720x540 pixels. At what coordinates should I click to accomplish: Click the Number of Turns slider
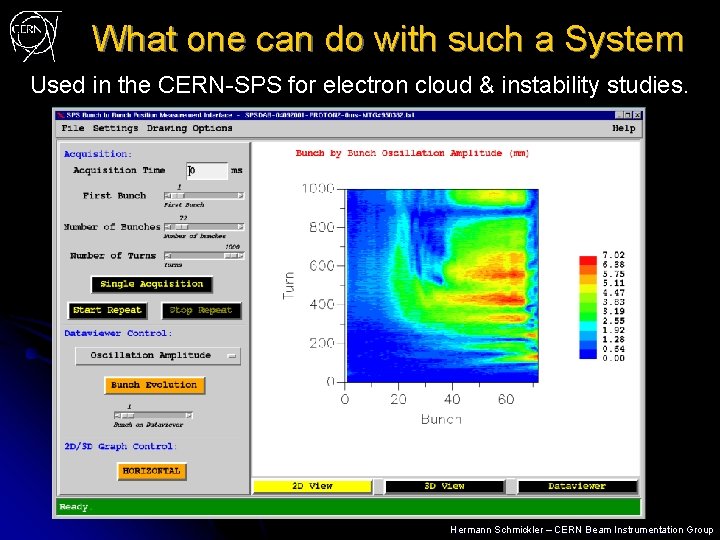tap(204, 256)
